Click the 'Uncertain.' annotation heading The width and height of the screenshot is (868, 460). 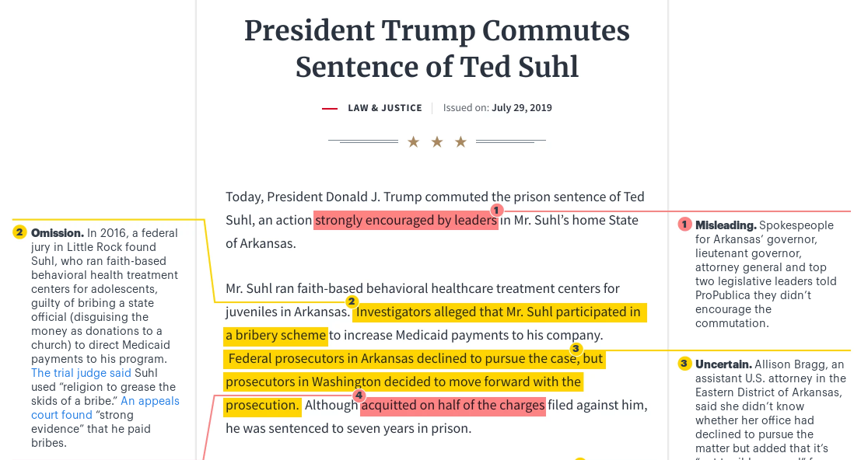point(723,364)
